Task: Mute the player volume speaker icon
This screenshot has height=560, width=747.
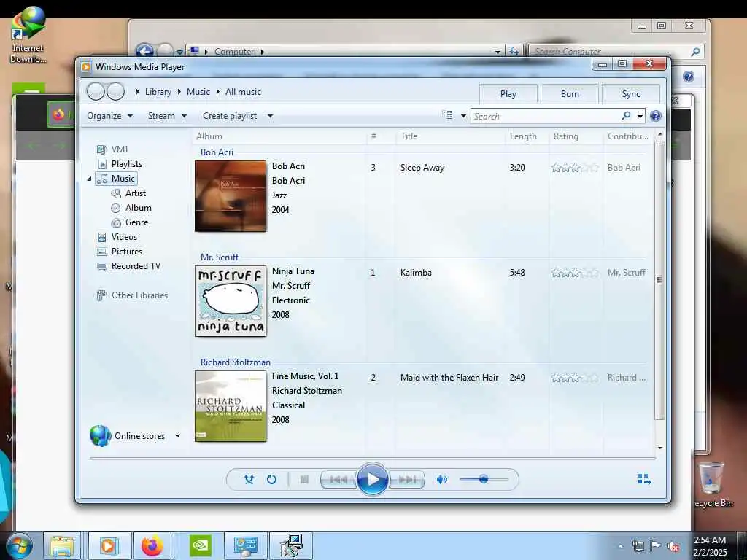Action: 441,480
